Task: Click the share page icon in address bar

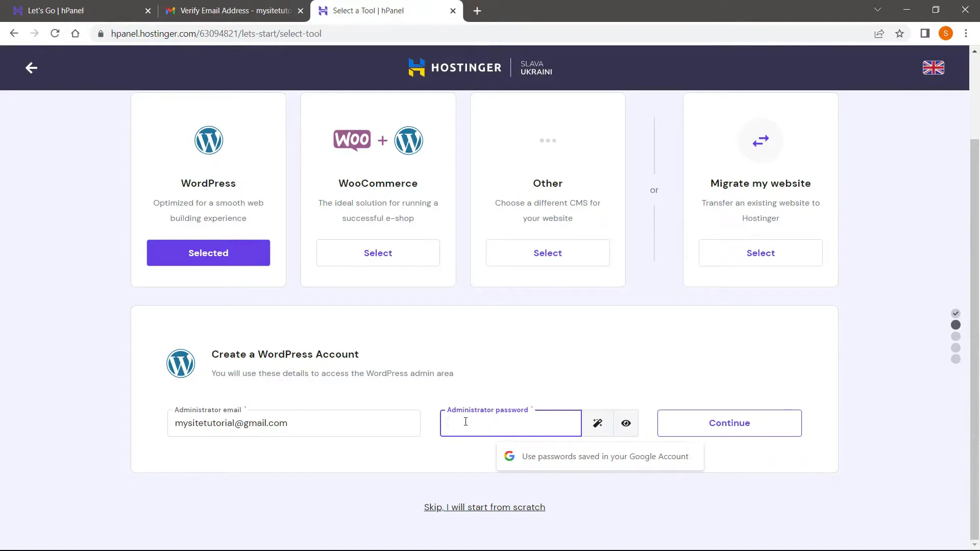Action: click(x=879, y=34)
